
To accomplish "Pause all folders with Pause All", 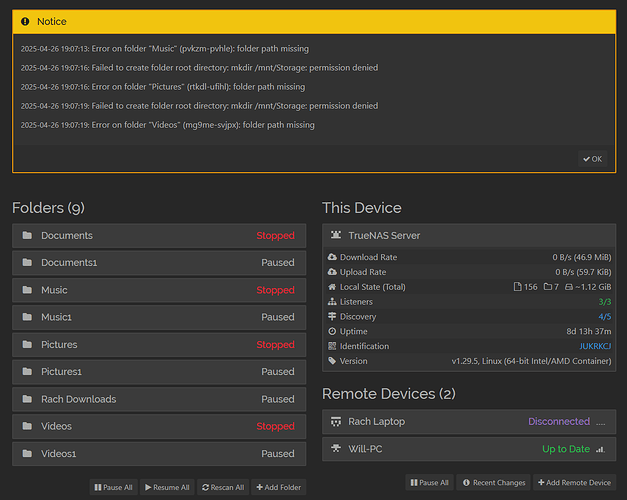I will pyautogui.click(x=114, y=487).
